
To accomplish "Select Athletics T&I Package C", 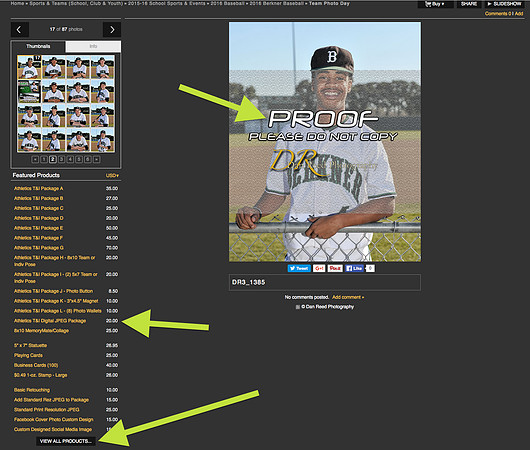I will pyautogui.click(x=39, y=208).
